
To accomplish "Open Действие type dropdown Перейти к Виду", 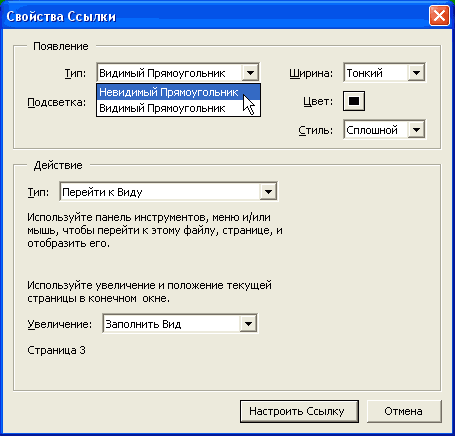I will [x=168, y=191].
